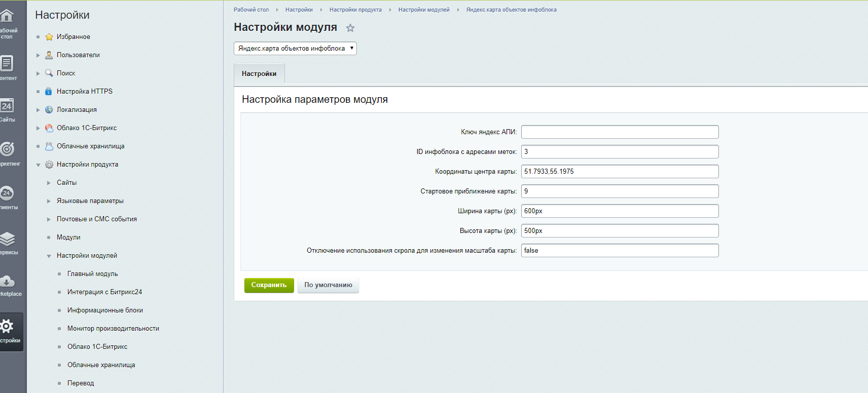868x393 pixels.
Task: Open the Clients icon in sidebar
Action: coord(7,193)
